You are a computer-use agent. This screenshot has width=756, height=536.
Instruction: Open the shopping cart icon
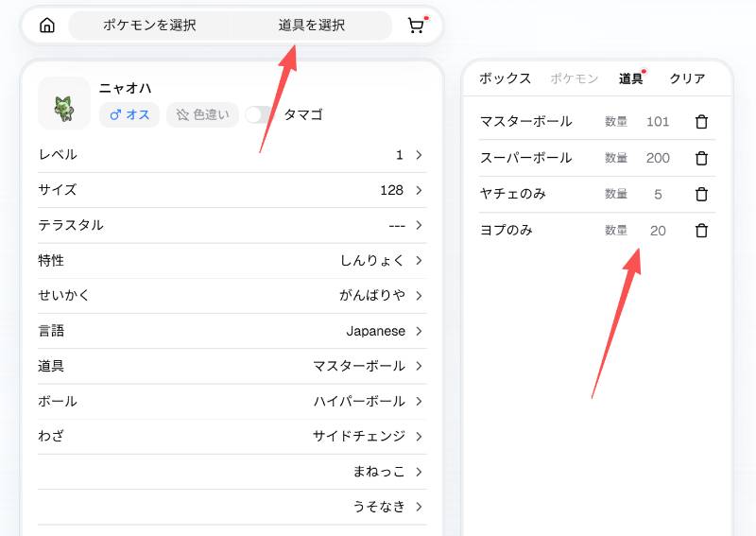coord(416,26)
